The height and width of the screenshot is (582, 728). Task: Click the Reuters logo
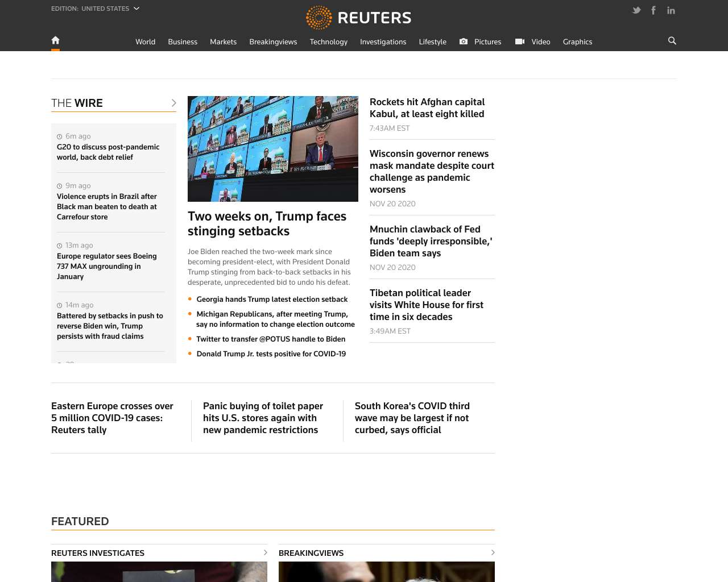359,18
